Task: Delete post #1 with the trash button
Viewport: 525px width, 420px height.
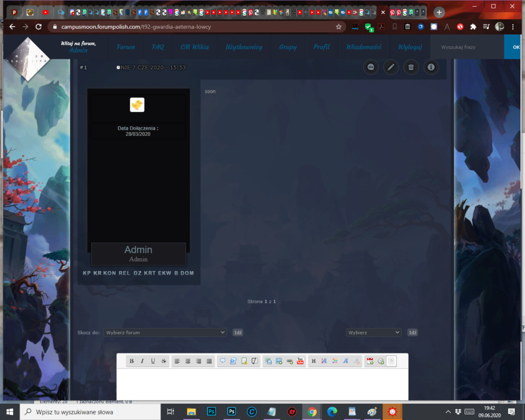Action: pos(411,67)
